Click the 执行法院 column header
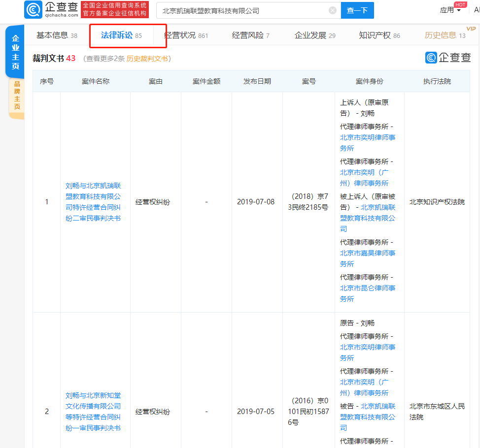This screenshot has width=480, height=448. coord(437,81)
